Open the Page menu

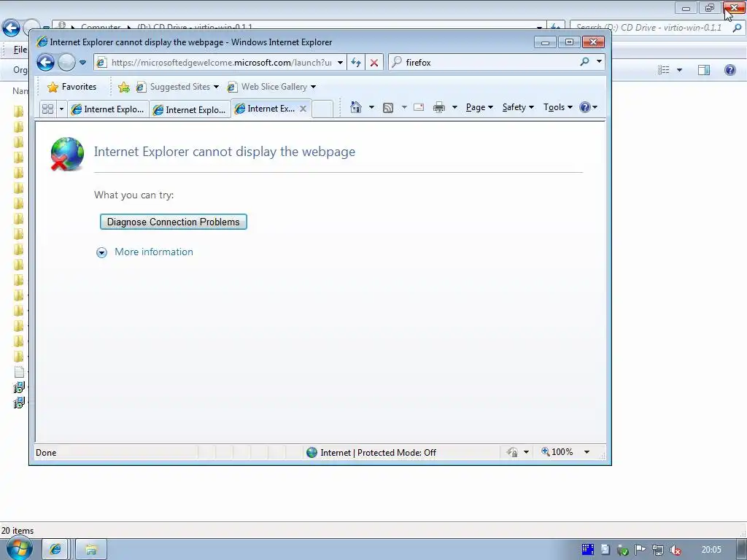479,107
